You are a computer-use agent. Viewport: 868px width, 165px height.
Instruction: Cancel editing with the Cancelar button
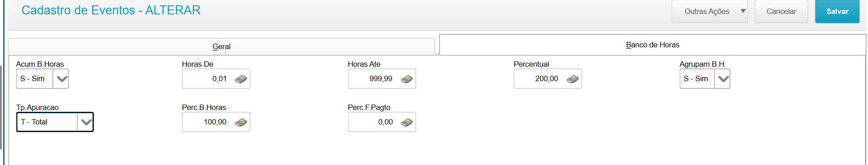pos(781,11)
